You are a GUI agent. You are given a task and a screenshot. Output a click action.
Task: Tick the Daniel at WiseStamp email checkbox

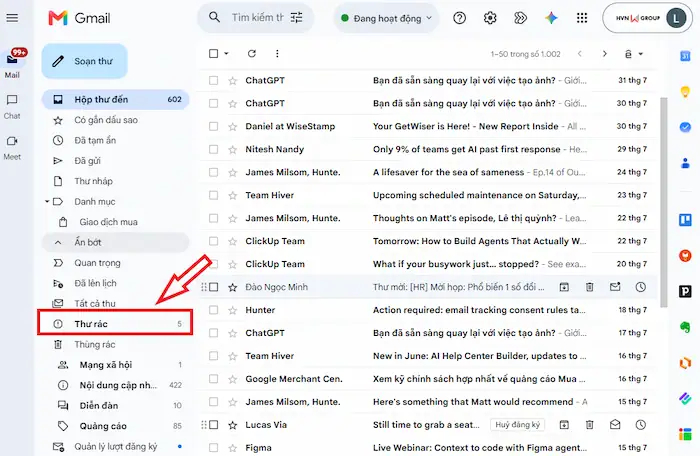(x=213, y=126)
